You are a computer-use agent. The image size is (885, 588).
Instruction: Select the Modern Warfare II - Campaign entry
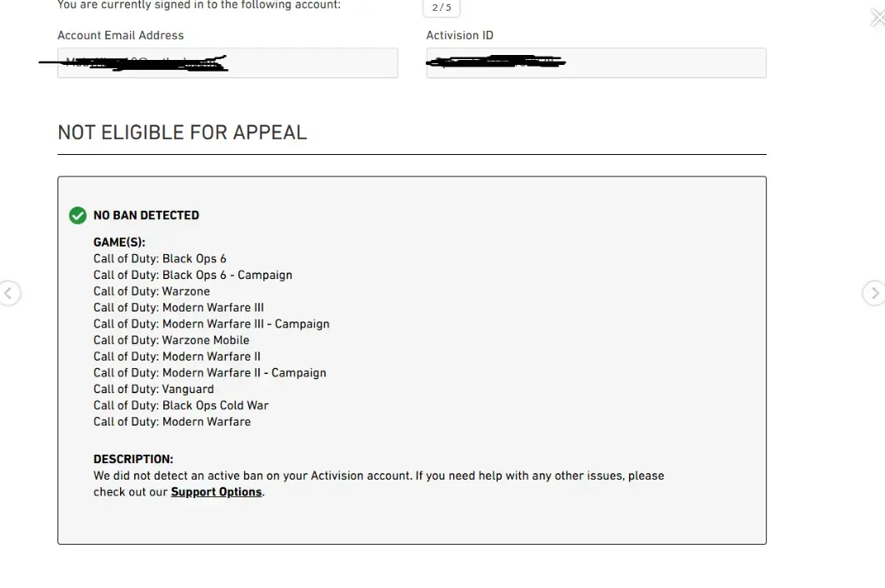[210, 373]
